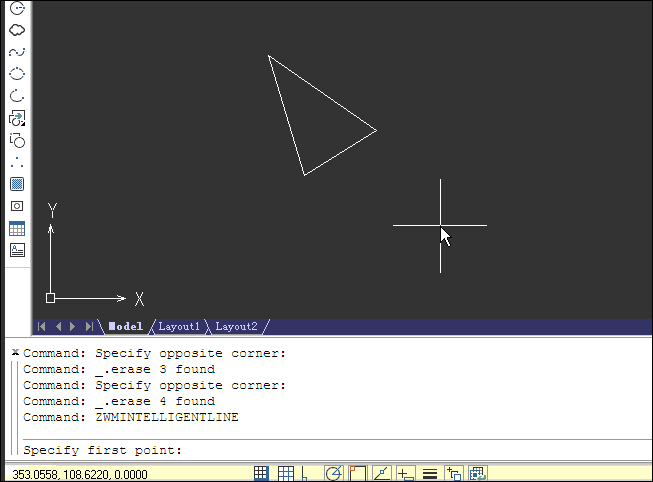
Task: Close the command line panel with X
Action: coord(15,352)
